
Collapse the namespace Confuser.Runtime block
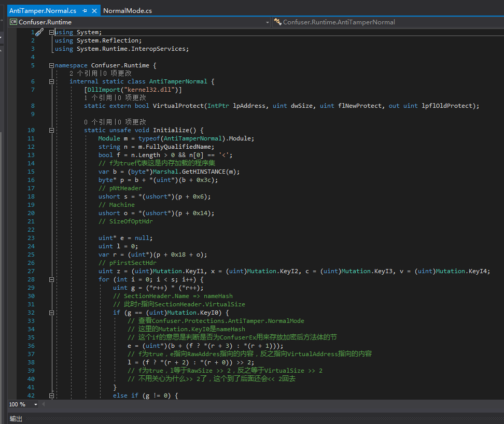pos(51,65)
